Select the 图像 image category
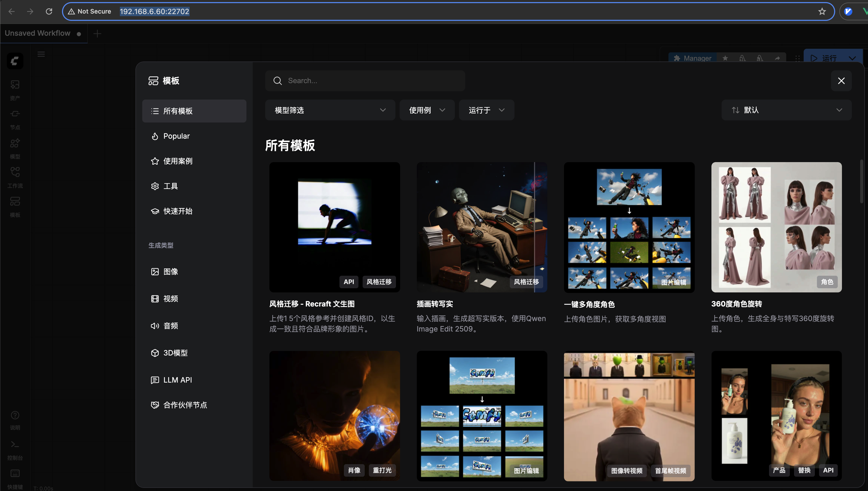The width and height of the screenshot is (868, 491). (171, 272)
